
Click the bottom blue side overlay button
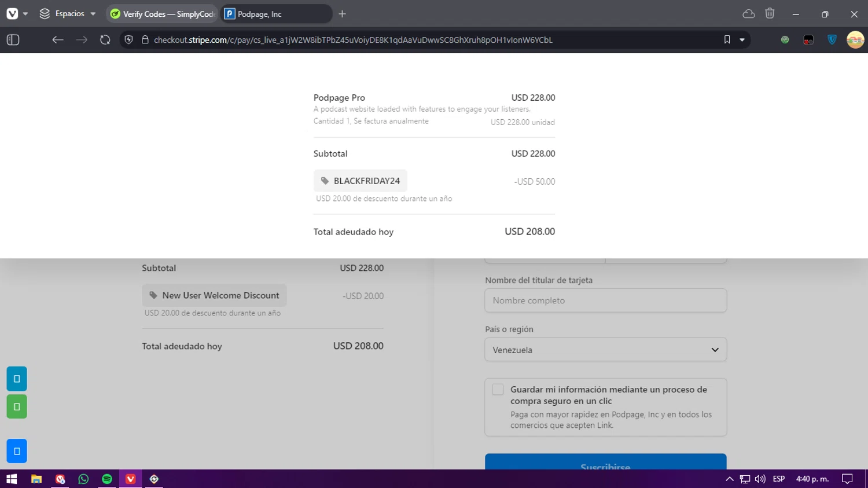coord(17,451)
